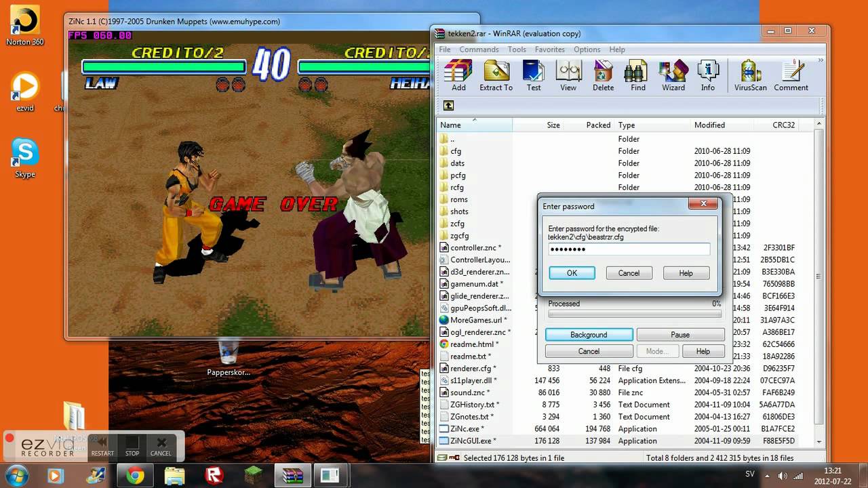Open the Options menu

[587, 49]
